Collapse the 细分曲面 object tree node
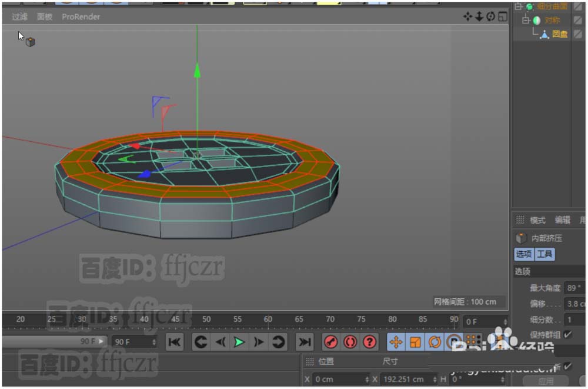 (x=517, y=6)
